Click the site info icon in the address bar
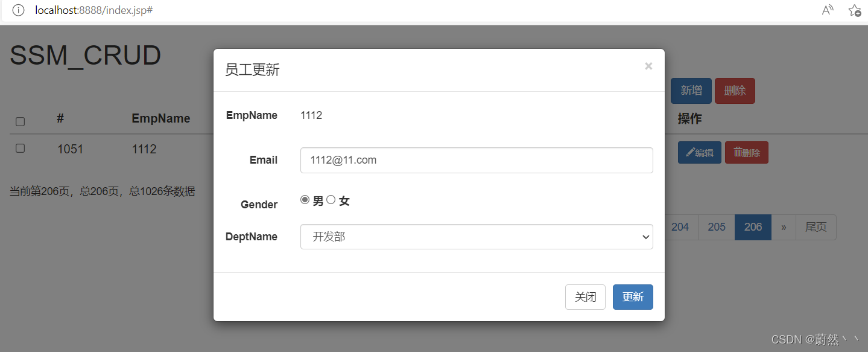868x352 pixels. [x=17, y=10]
